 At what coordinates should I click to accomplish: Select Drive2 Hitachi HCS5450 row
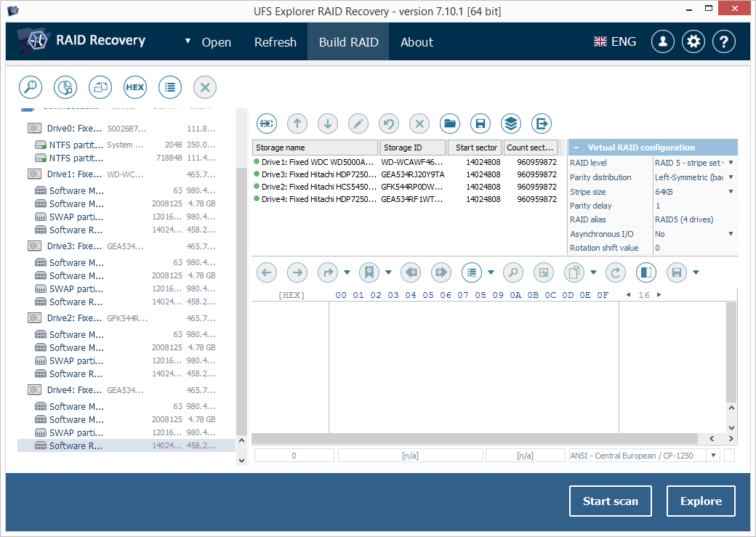tap(405, 187)
